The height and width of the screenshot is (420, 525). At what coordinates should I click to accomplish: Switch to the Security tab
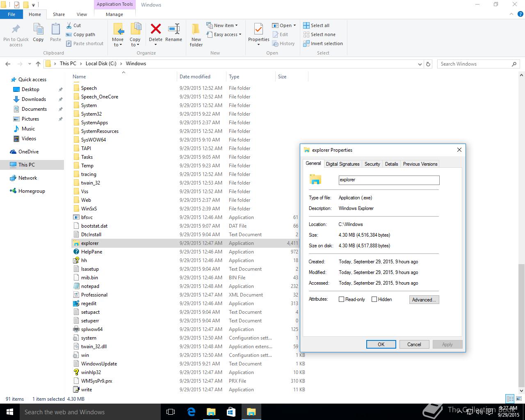click(x=372, y=164)
